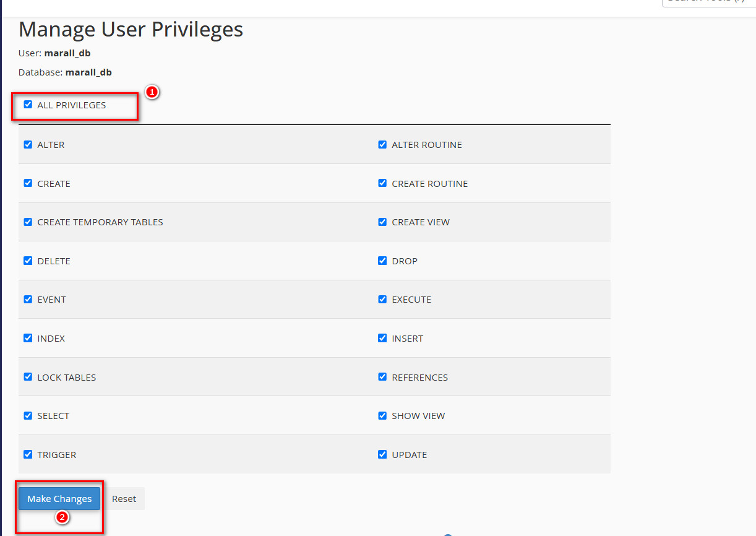
Task: Uncheck the INSERT privilege
Action: coord(382,338)
